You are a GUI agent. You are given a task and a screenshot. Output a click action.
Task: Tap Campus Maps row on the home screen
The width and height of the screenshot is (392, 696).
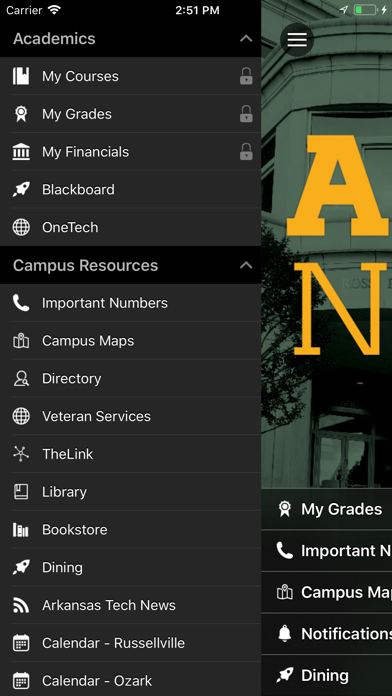(327, 592)
